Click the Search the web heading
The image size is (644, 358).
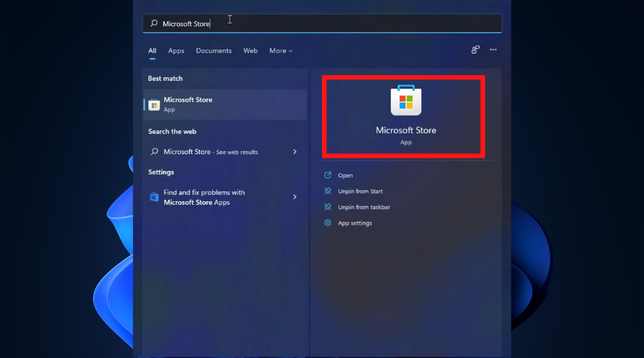click(172, 132)
